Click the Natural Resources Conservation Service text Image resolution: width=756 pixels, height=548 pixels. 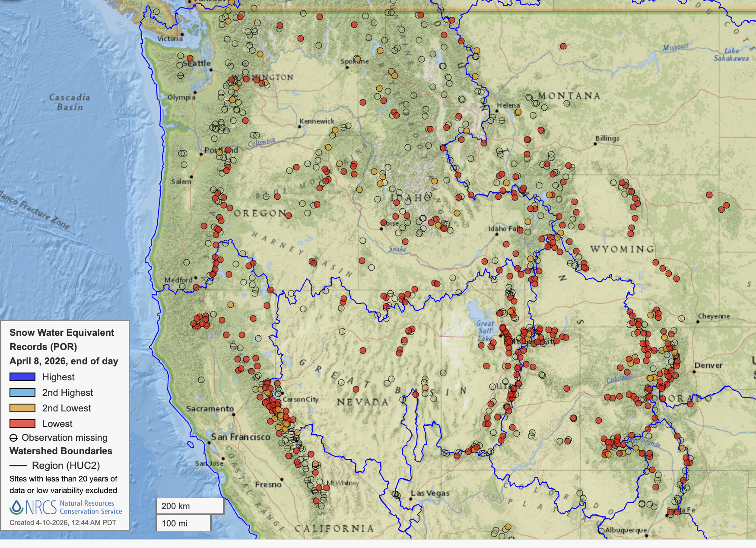91,507
